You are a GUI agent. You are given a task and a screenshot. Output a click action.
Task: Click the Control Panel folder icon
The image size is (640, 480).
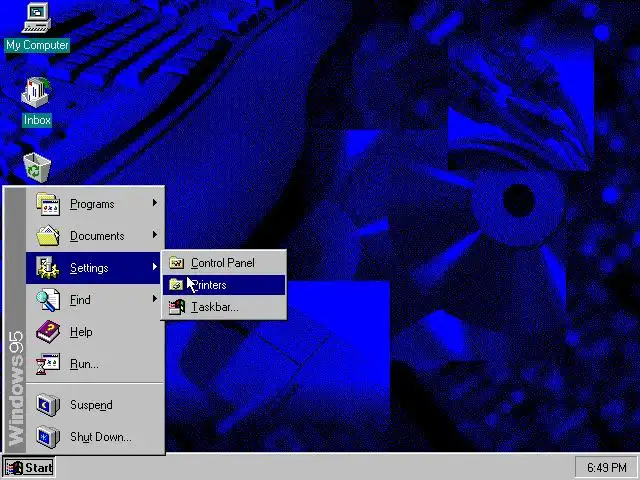177,263
